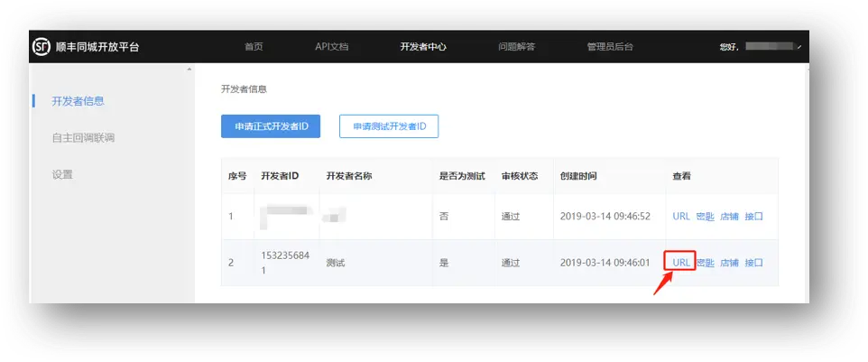Select 自主回调联调 in the sidebar
Viewport: 868px width, 362px height.
tap(83, 138)
